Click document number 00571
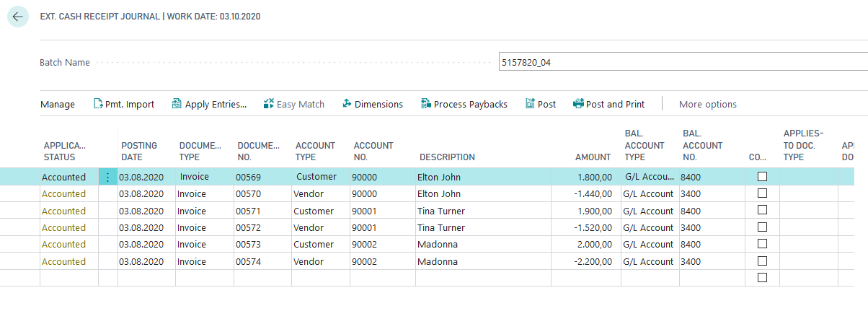This screenshot has width=868, height=319. [x=248, y=211]
